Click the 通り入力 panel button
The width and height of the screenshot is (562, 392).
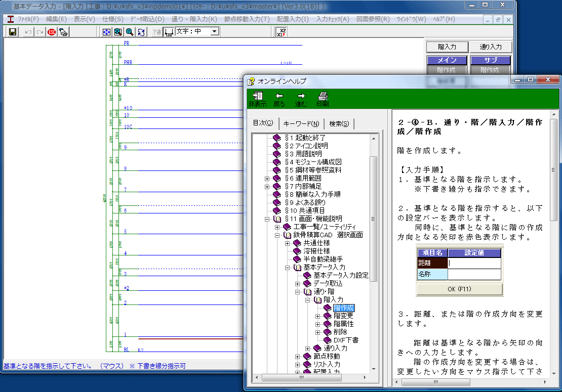click(x=491, y=47)
